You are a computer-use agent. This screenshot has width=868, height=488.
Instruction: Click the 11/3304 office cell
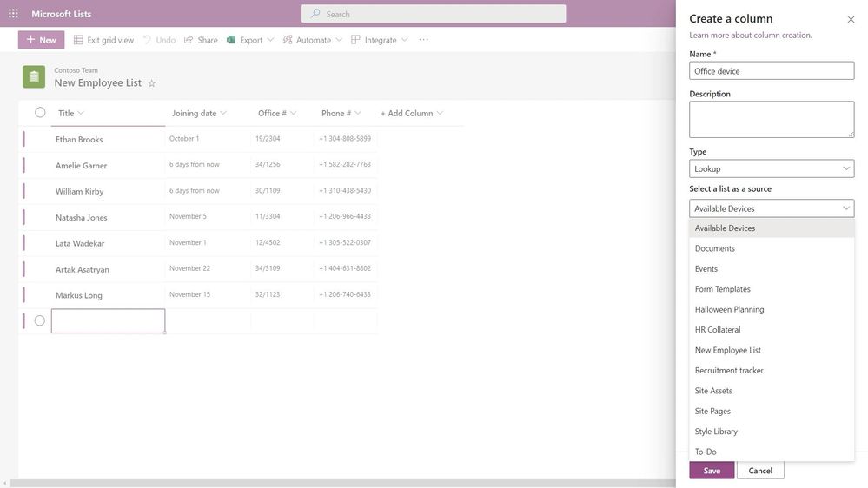click(282, 216)
